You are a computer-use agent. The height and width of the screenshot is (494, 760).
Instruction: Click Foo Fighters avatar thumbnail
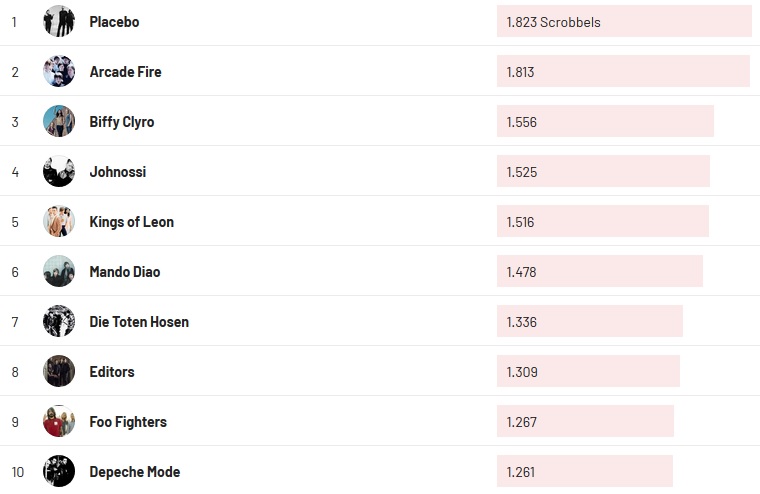(x=59, y=421)
